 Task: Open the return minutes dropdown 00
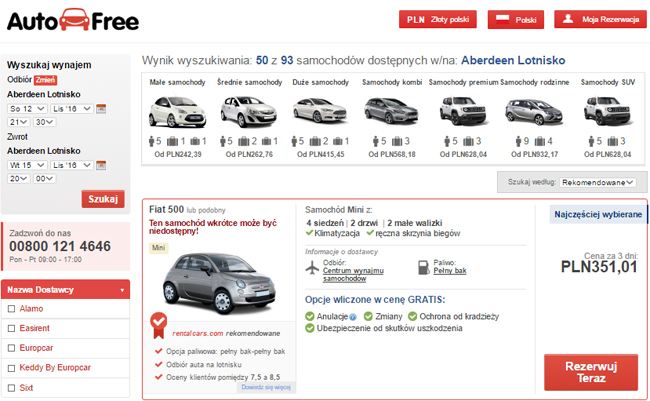click(x=45, y=178)
